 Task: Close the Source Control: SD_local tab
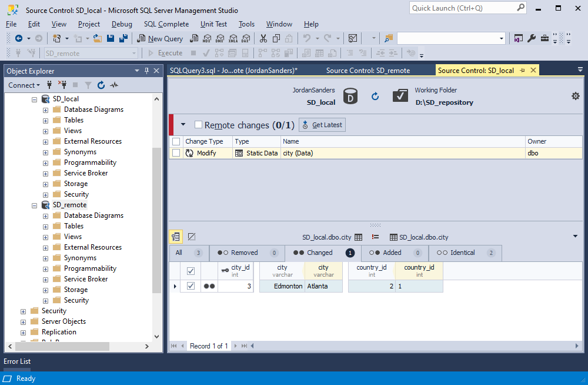(533, 70)
